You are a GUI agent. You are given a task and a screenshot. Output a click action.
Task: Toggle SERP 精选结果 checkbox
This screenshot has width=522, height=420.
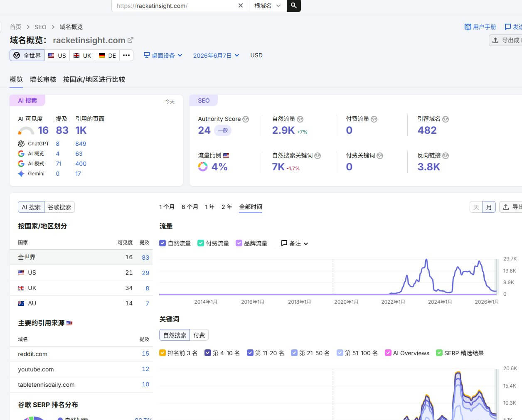439,353
